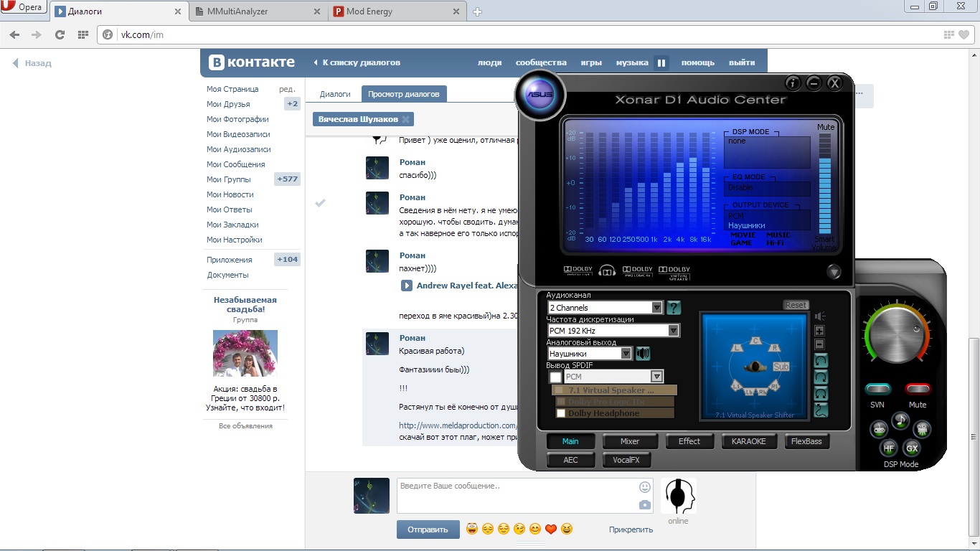Select Game DSP mode gamepad icon
This screenshot has width=980, height=551.
coord(879,430)
